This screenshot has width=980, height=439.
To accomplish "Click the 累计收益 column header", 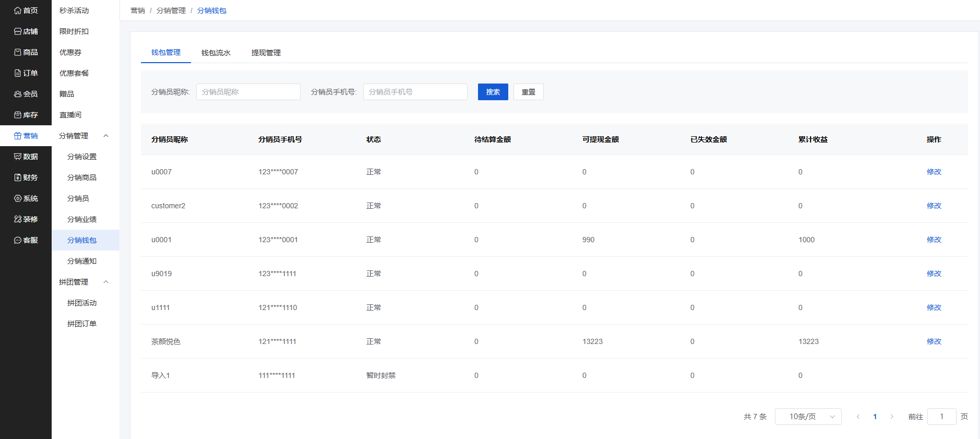I will click(x=813, y=139).
